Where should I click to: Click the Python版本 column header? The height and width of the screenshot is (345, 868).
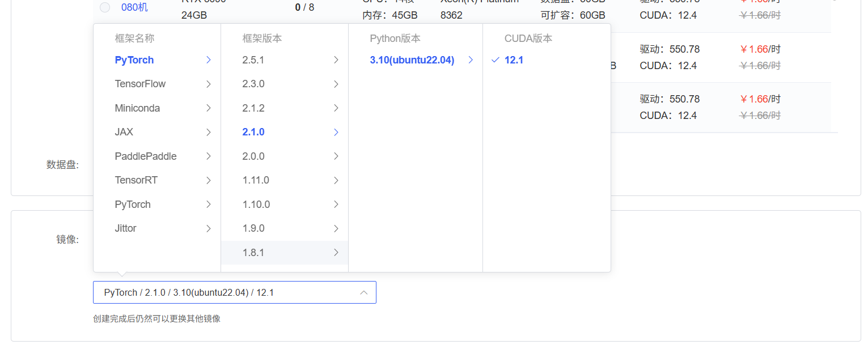395,39
